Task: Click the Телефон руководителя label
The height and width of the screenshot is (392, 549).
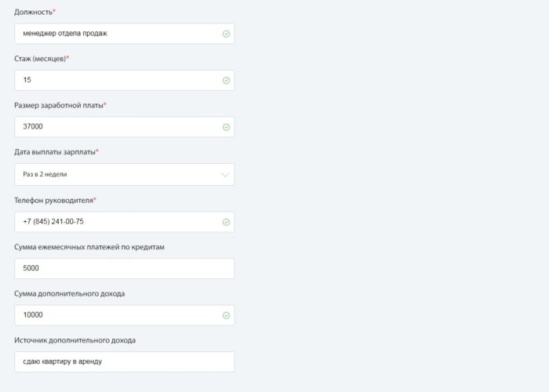Action: coord(53,200)
